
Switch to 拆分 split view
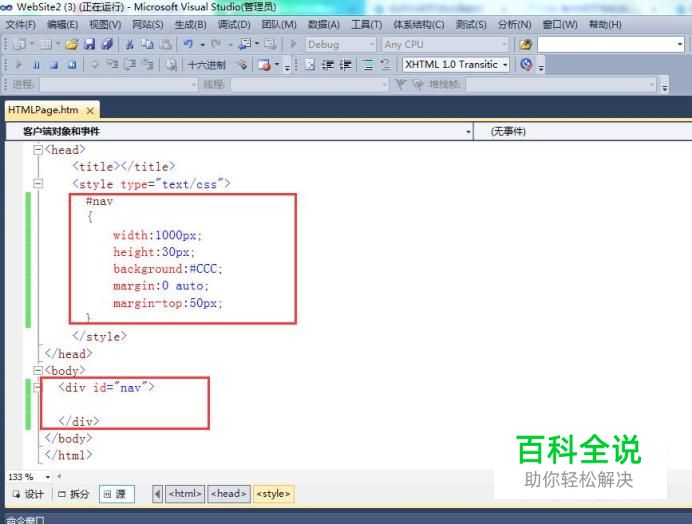coord(74,494)
